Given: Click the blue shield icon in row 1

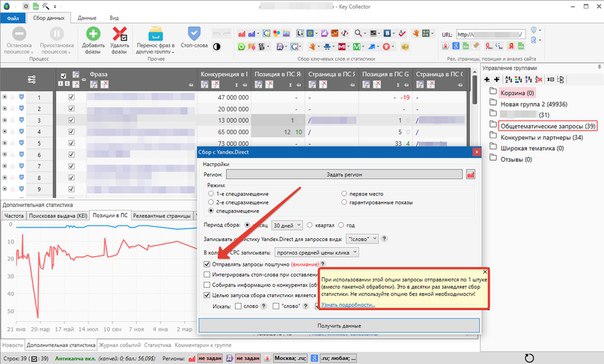Looking at the screenshot, I should click(x=21, y=97).
